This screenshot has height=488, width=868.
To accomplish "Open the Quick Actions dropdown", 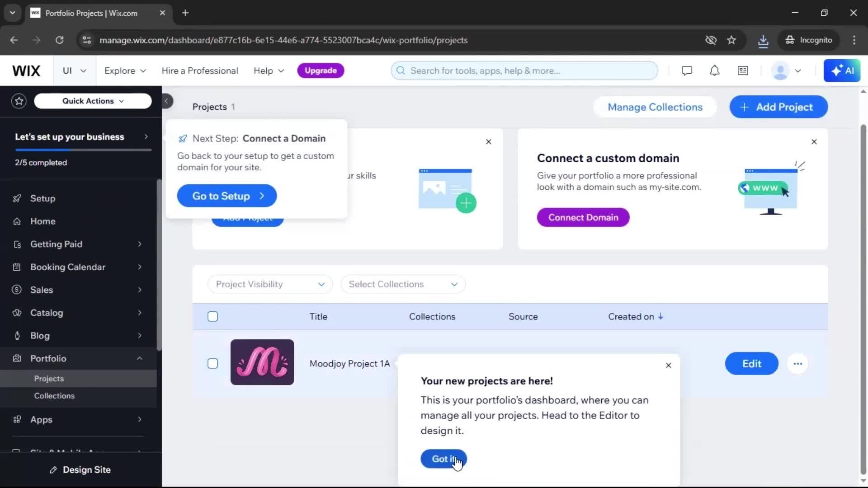I will click(93, 101).
